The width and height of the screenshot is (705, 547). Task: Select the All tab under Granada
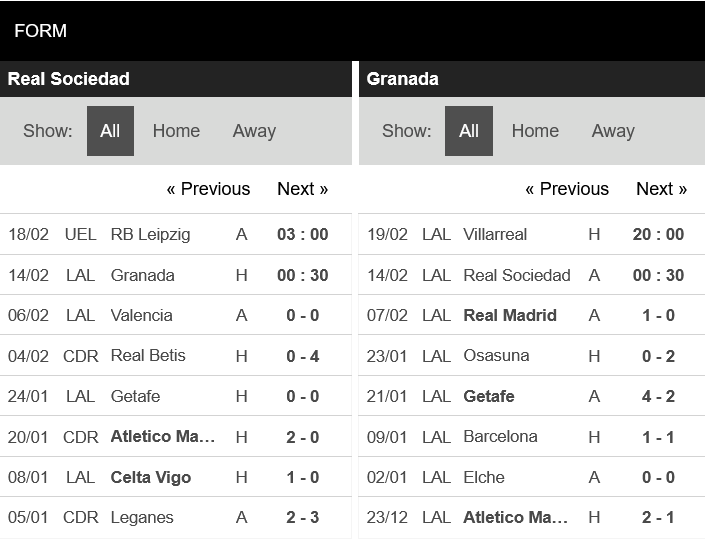(x=469, y=131)
